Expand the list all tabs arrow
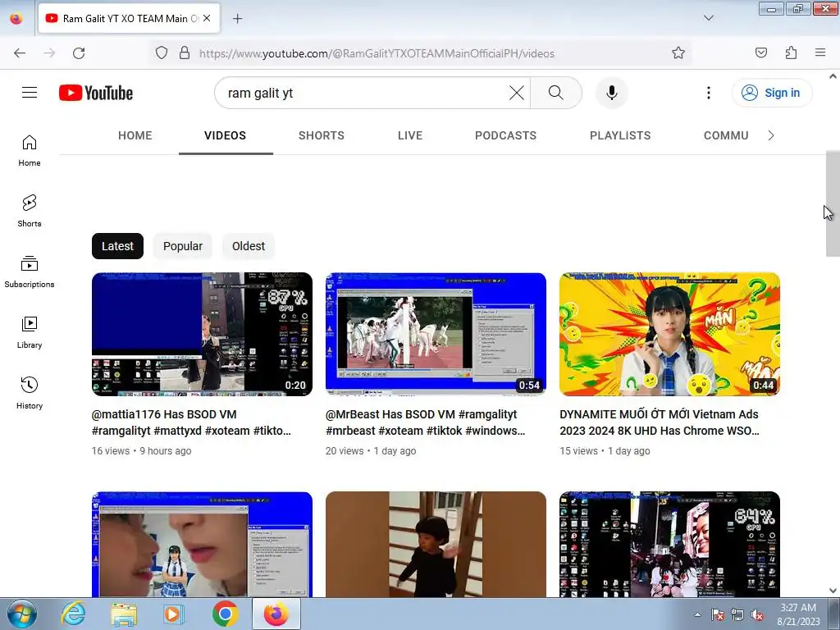The width and height of the screenshot is (840, 630). [x=708, y=18]
